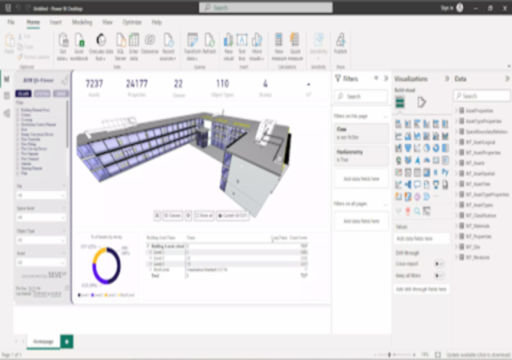Check the Flow Terminal class checkbox
This screenshot has width=512, height=360.
(18, 159)
